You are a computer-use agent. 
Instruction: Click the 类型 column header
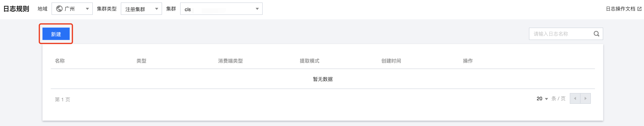tap(141, 61)
